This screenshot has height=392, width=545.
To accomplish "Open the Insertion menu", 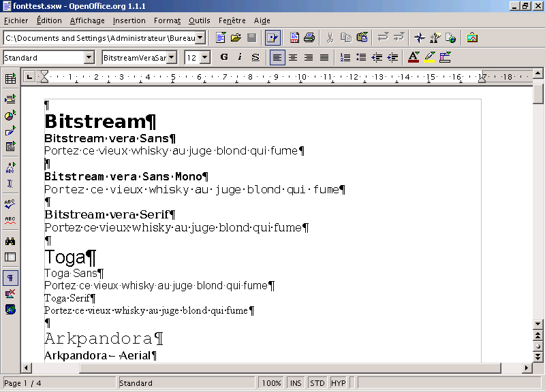I will tap(129, 20).
